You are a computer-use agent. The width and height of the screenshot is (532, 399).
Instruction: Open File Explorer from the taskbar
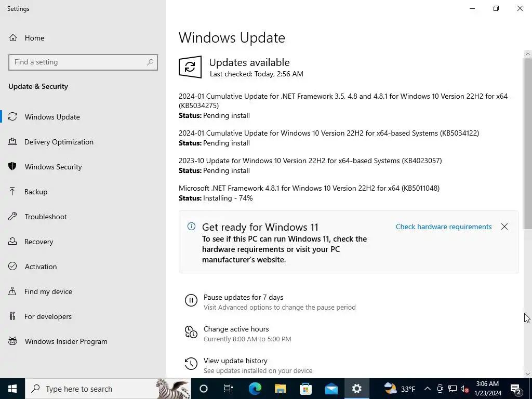point(280,389)
